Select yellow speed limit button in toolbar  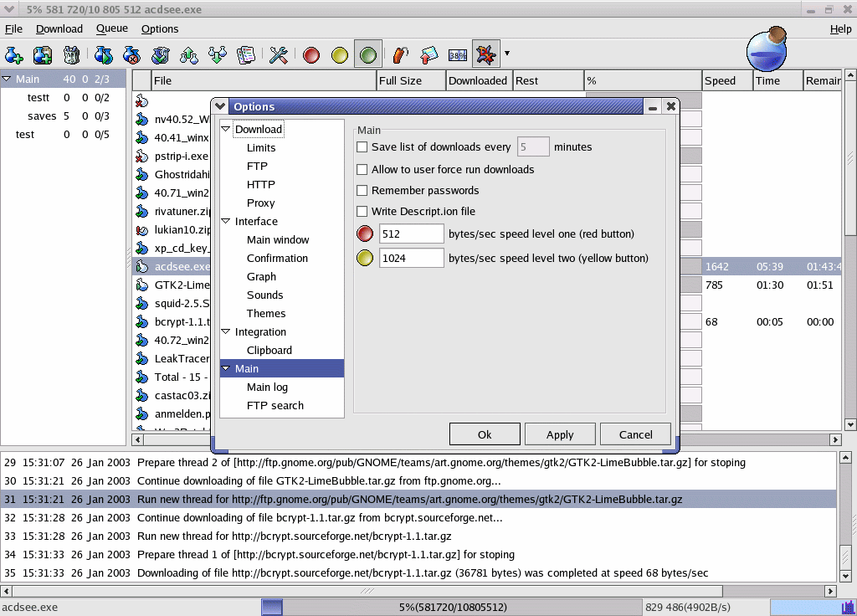click(339, 55)
